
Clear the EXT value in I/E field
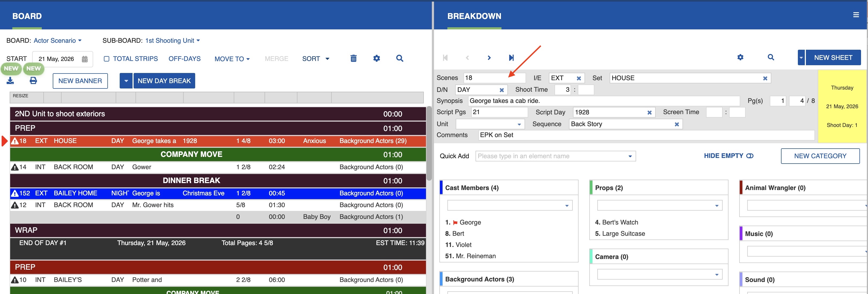[x=579, y=78]
